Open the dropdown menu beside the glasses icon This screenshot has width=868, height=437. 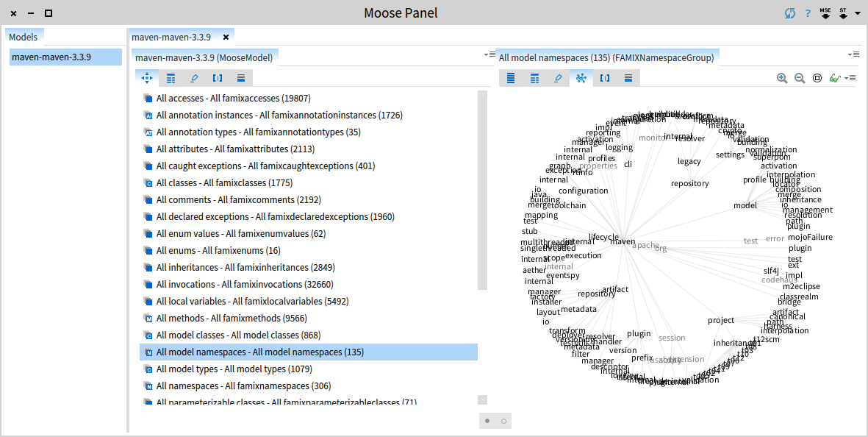[x=850, y=77]
